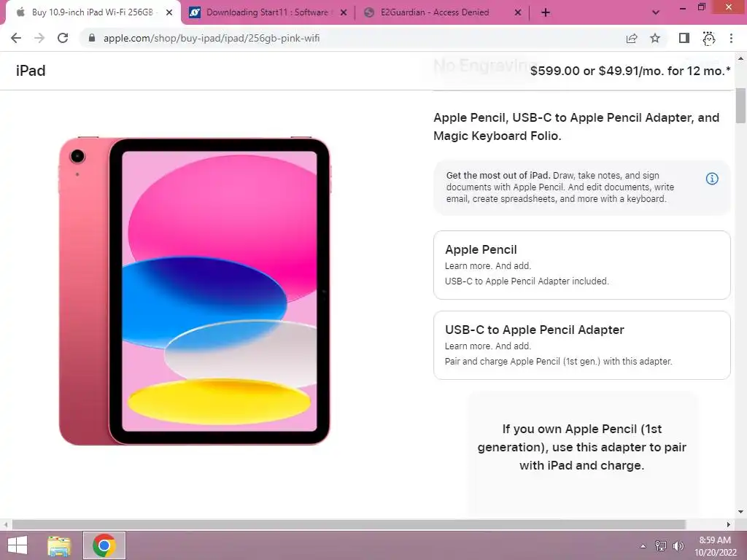Open network status tray icon

coord(660,545)
